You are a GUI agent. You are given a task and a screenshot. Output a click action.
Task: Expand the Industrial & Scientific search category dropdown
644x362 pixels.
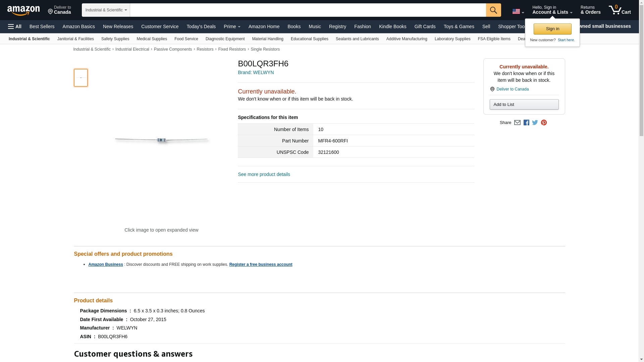(x=106, y=10)
